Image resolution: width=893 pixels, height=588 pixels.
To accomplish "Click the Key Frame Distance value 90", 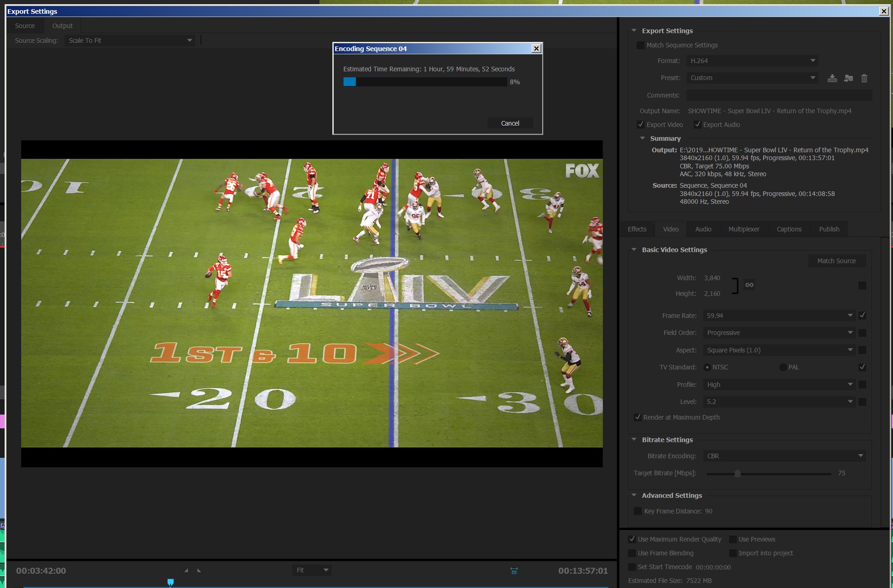I will (709, 511).
